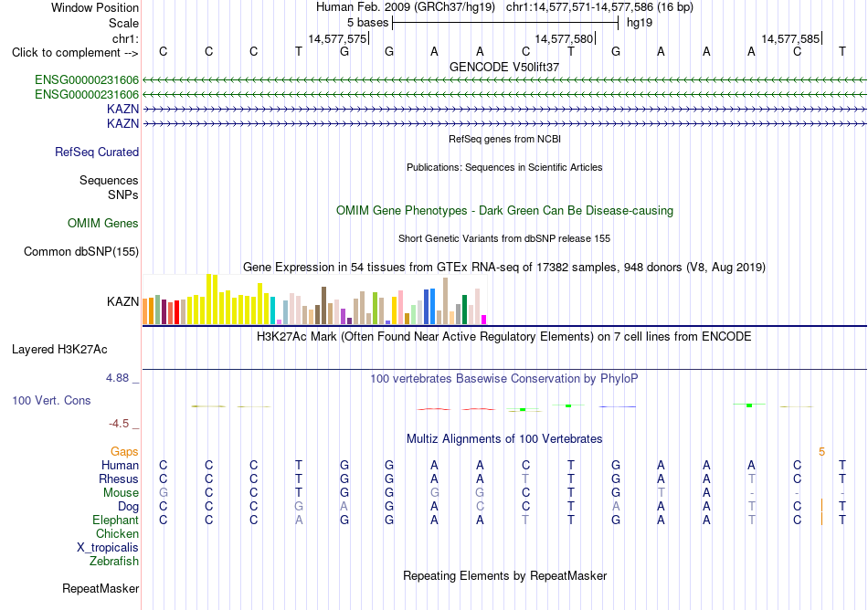Screen dimensions: 868x610
Task: Open 100 vertebrates Basewise Conservation by PhyloP title
Action: tap(504, 378)
